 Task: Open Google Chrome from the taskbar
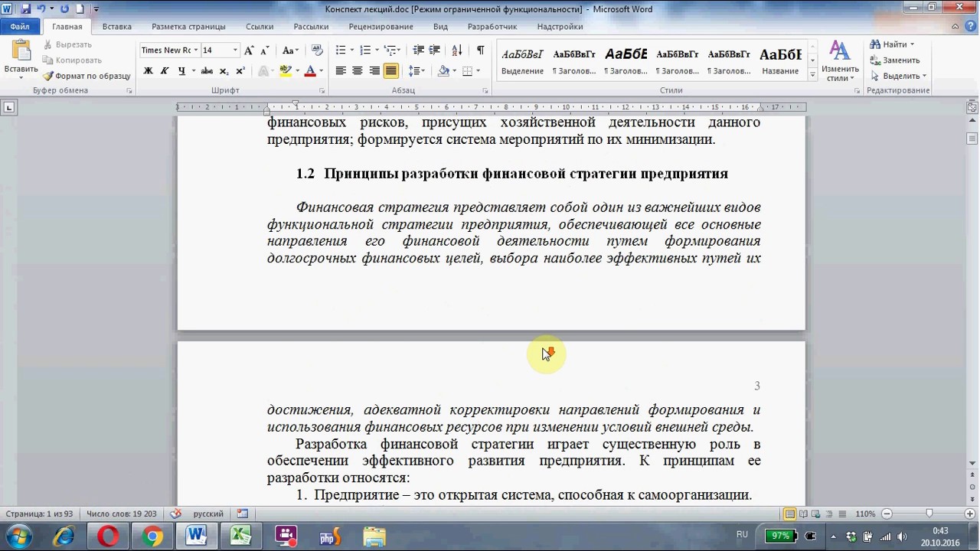[152, 536]
